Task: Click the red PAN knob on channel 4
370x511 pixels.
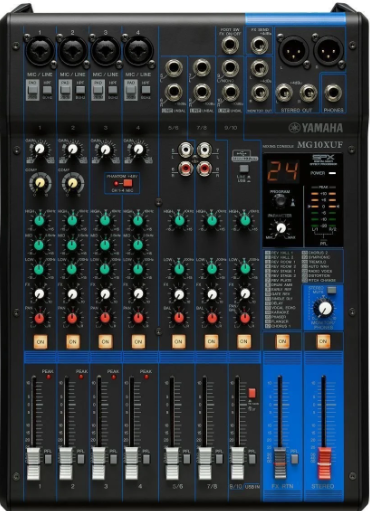Action: click(138, 318)
